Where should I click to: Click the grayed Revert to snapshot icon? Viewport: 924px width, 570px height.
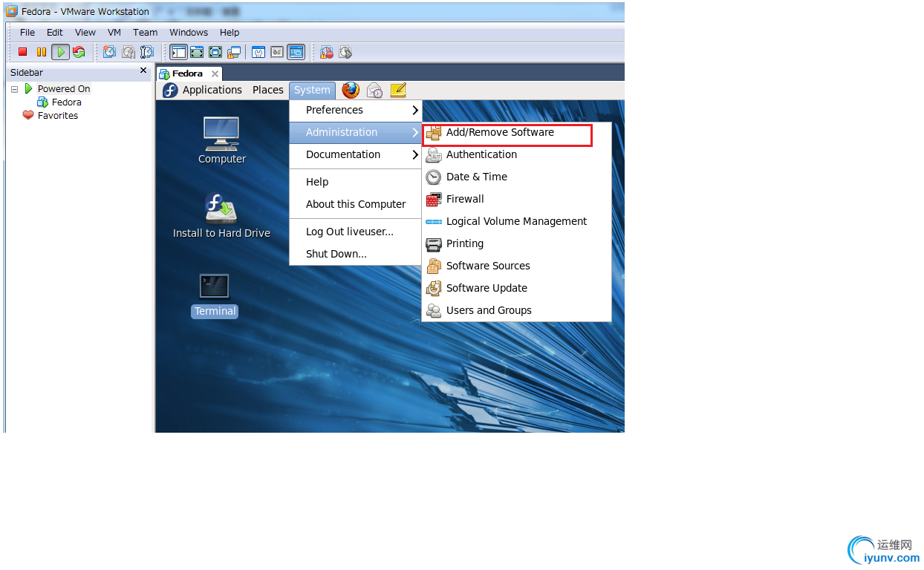(128, 52)
